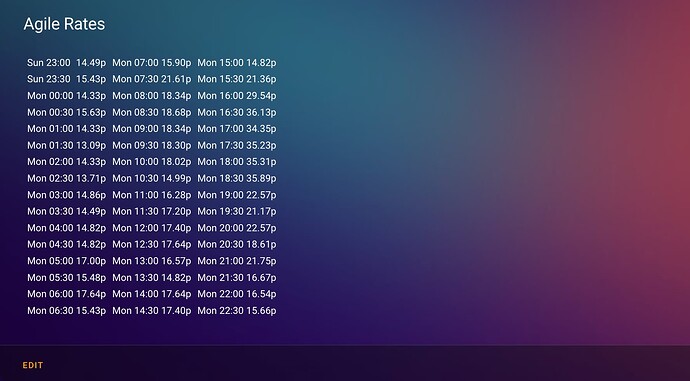Select the Mon 04:00 14.82p rate
The width and height of the screenshot is (690, 381).
click(x=66, y=228)
